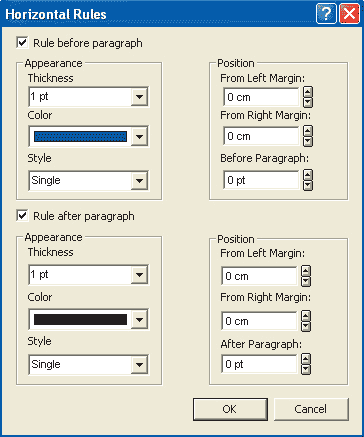Open the dialog Help question mark icon

coord(326,14)
